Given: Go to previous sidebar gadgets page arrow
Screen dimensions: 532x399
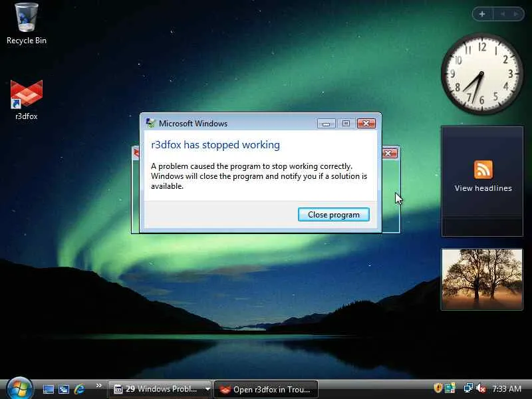Looking at the screenshot, I should point(503,14).
